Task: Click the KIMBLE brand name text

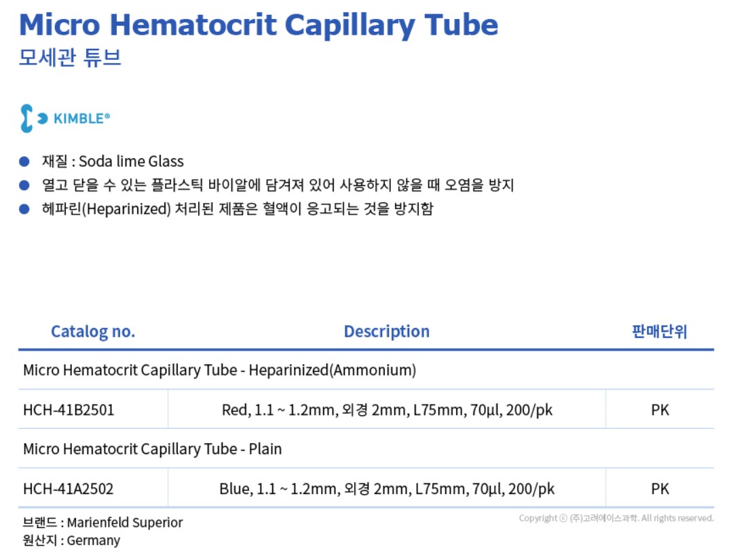Action: 82,119
